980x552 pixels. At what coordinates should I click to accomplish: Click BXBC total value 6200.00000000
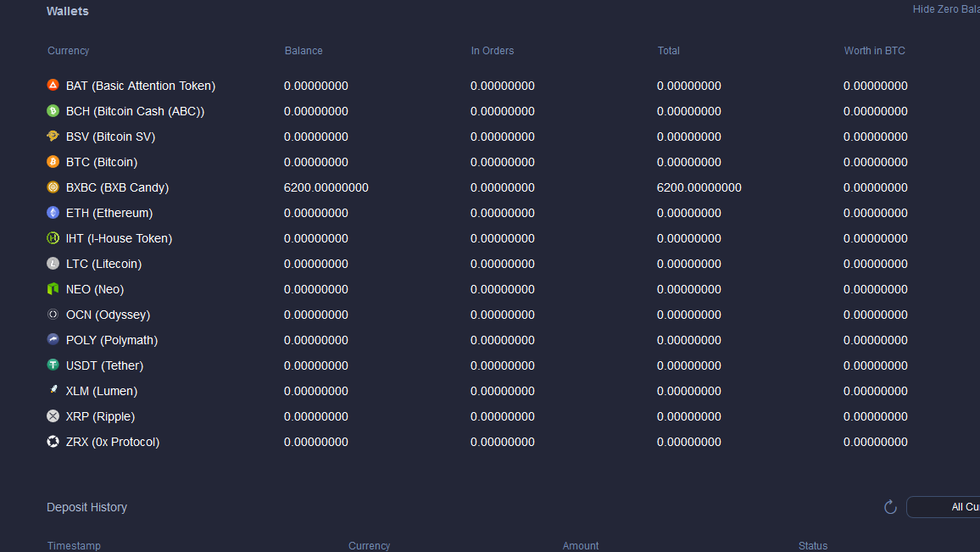pyautogui.click(x=699, y=187)
